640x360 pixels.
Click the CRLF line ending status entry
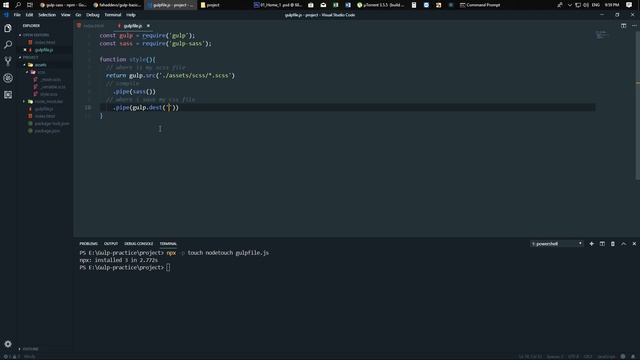click(588, 356)
